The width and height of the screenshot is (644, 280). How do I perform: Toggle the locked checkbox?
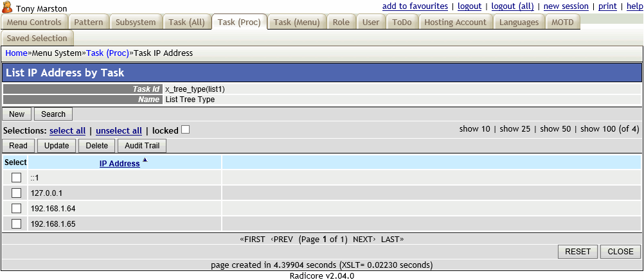coord(185,130)
